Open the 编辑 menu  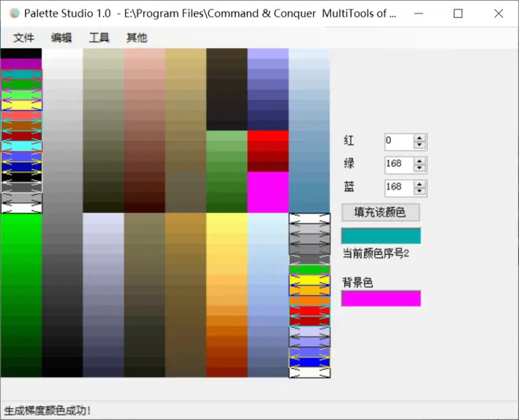pyautogui.click(x=61, y=38)
